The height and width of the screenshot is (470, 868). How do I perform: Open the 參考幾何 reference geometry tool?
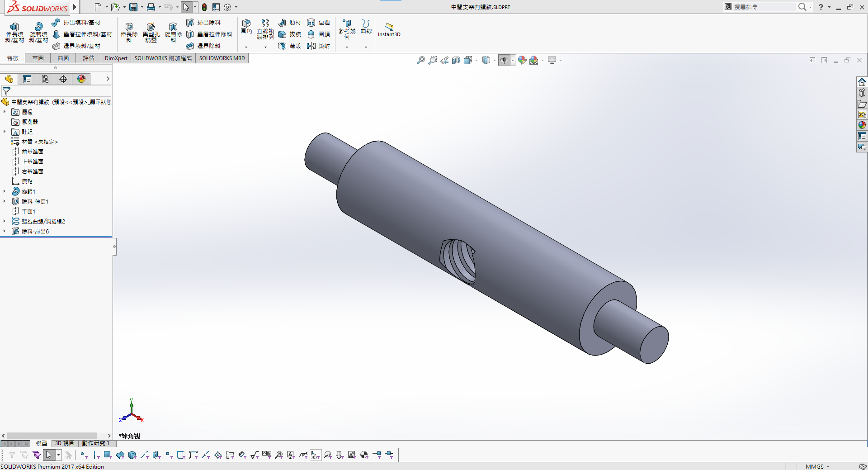pyautogui.click(x=347, y=29)
